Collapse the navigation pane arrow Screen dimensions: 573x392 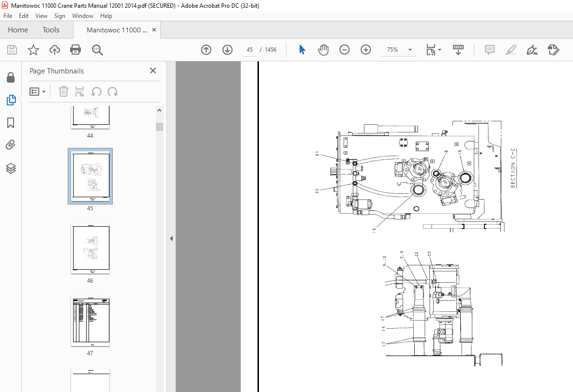(171, 239)
